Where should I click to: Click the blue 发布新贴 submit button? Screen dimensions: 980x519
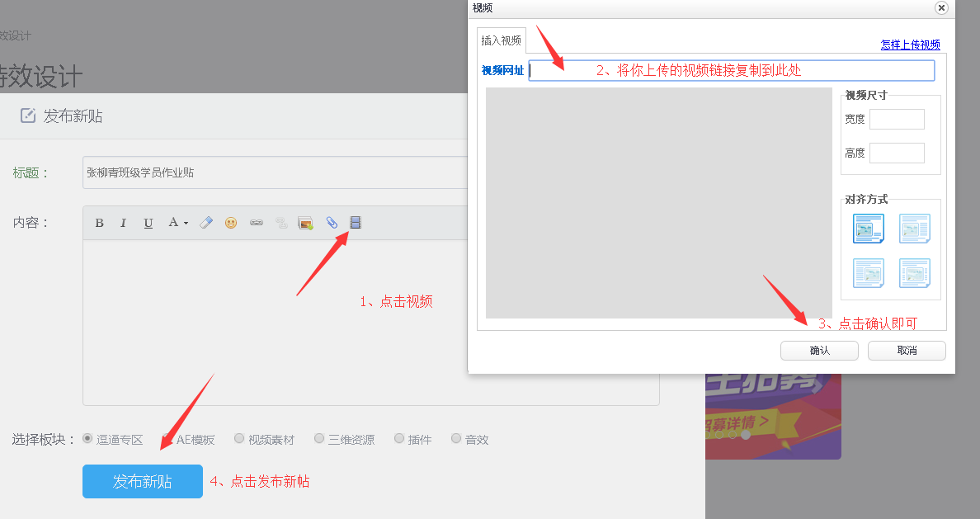143,482
